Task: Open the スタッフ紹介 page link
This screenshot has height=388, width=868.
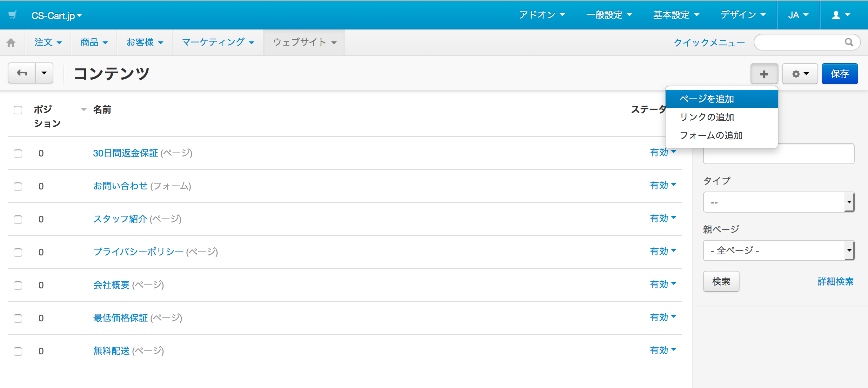Action: pos(120,219)
